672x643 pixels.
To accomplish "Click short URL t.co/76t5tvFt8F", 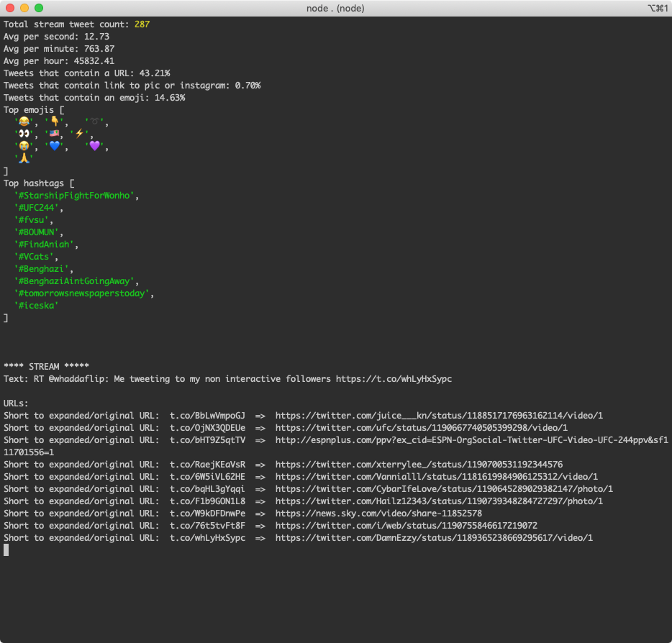I will pyautogui.click(x=207, y=526).
